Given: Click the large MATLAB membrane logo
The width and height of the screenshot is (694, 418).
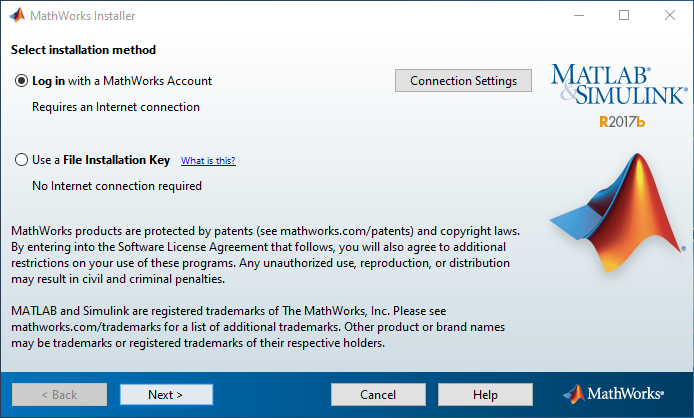Looking at the screenshot, I should click(x=617, y=213).
